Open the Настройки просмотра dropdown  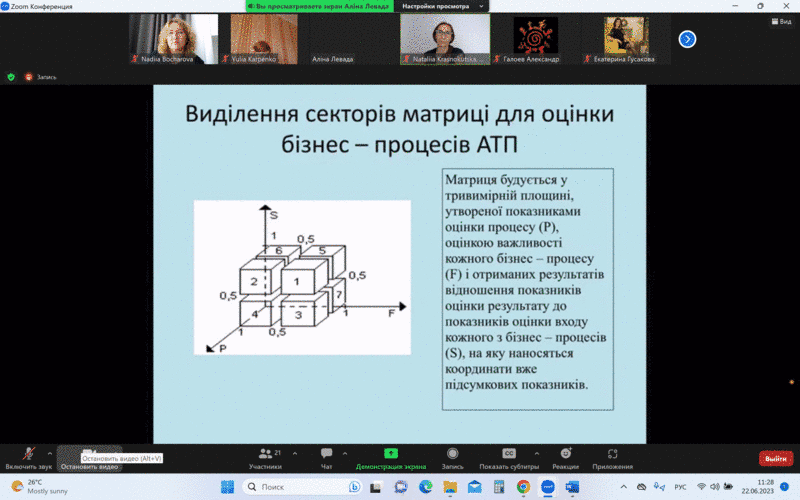441,6
